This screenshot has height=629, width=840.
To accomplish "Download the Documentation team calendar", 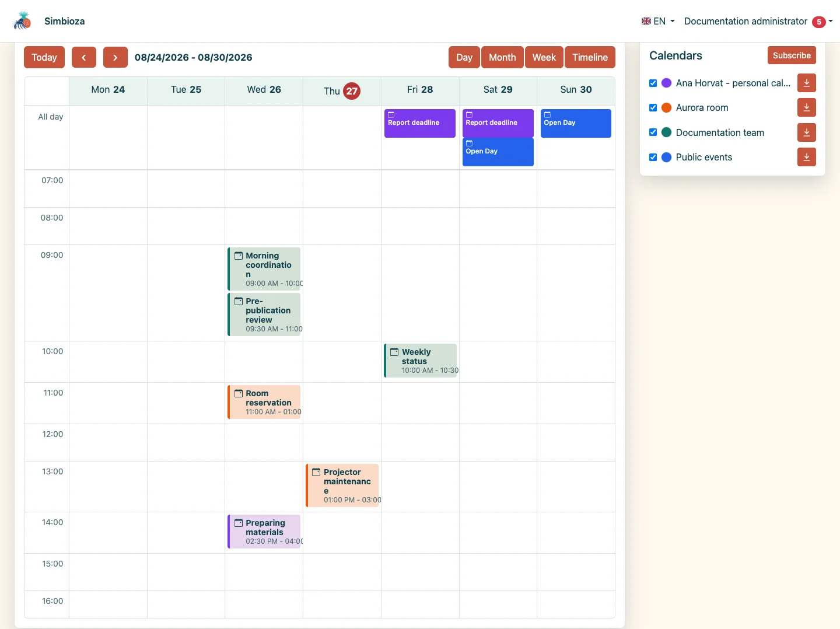I will [807, 132].
